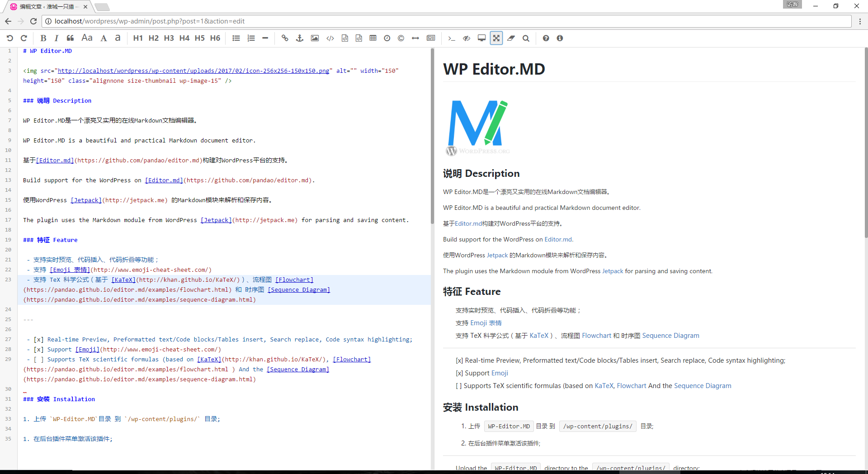868x474 pixels.
Task: Click the editor pane vertical scrollbar
Action: tap(432, 136)
